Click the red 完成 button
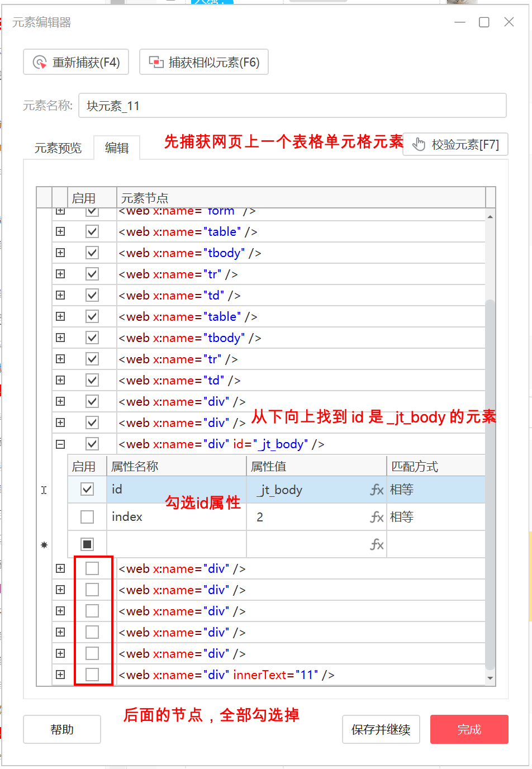Screen dimensions: 532x769 [469, 729]
